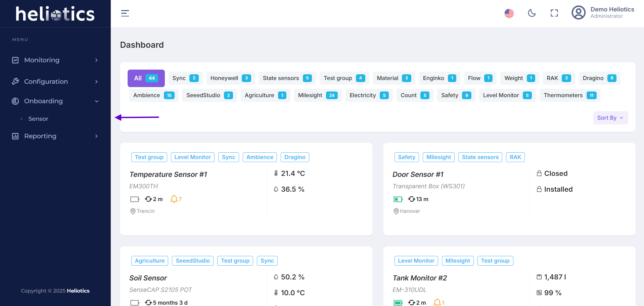This screenshot has height=306, width=644.
Task: Open the Reporting menu
Action: click(55, 136)
